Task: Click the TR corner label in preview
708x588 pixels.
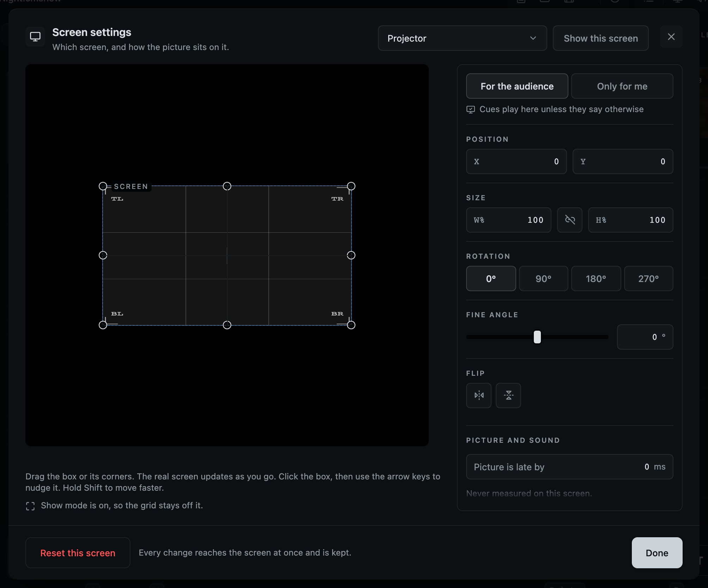Action: (x=337, y=199)
